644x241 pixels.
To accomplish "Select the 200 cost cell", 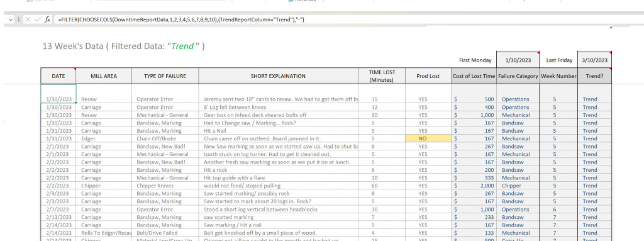I will tap(474, 170).
